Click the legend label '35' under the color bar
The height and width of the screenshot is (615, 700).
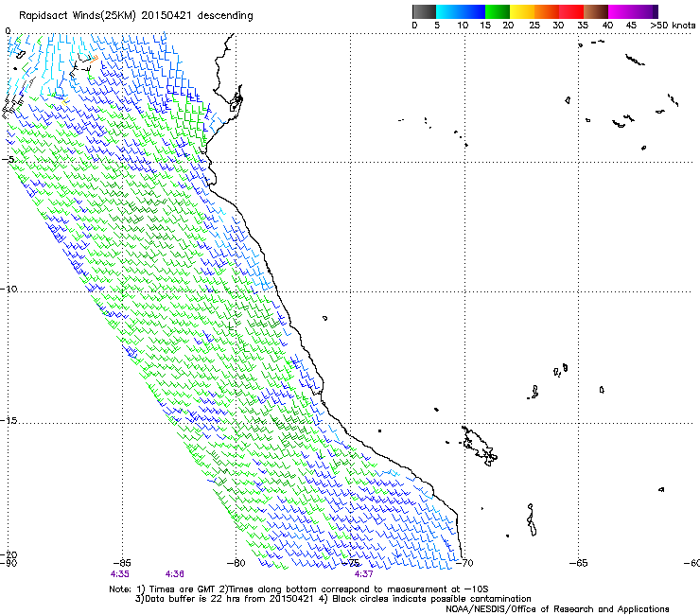tap(583, 26)
